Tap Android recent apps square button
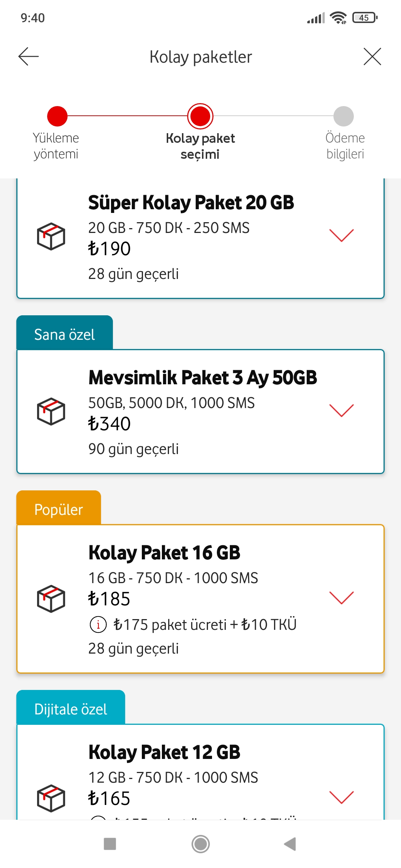 [x=110, y=844]
